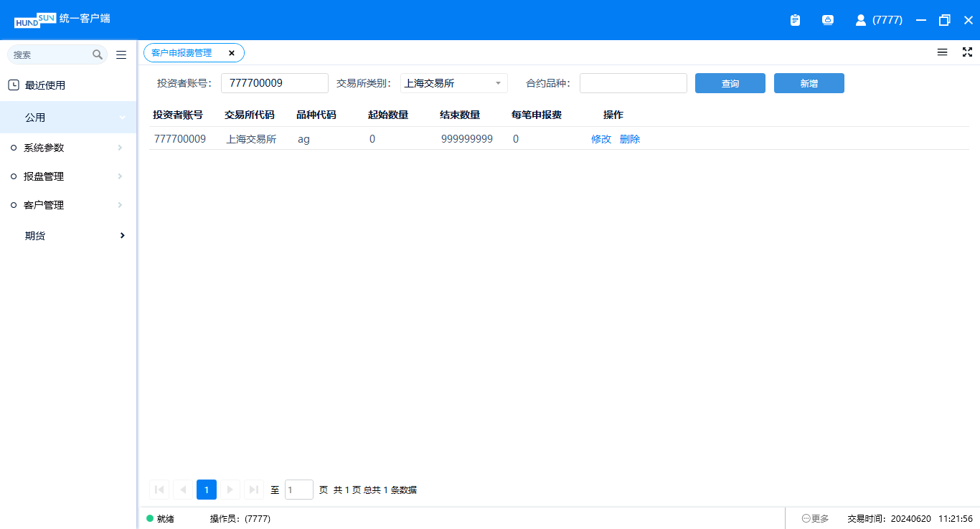Image resolution: width=980 pixels, height=529 pixels.
Task: Open 客户管理 in the sidebar
Action: coord(44,205)
